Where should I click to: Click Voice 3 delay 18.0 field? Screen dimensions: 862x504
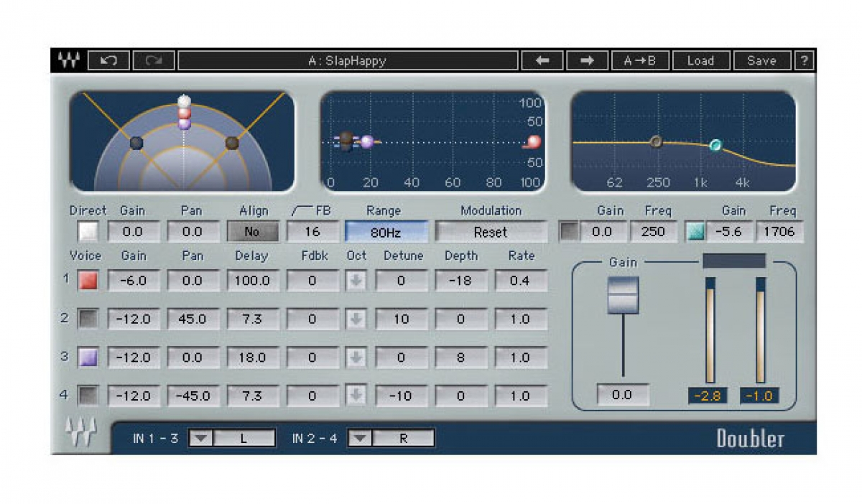click(253, 357)
